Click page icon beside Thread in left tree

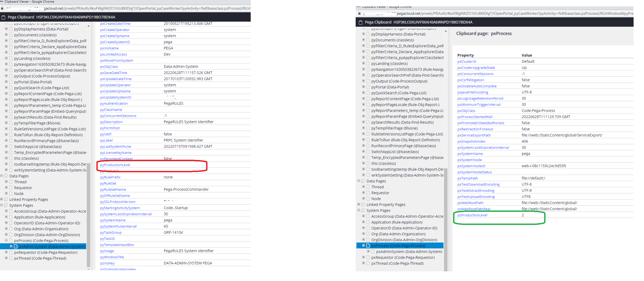11,182
